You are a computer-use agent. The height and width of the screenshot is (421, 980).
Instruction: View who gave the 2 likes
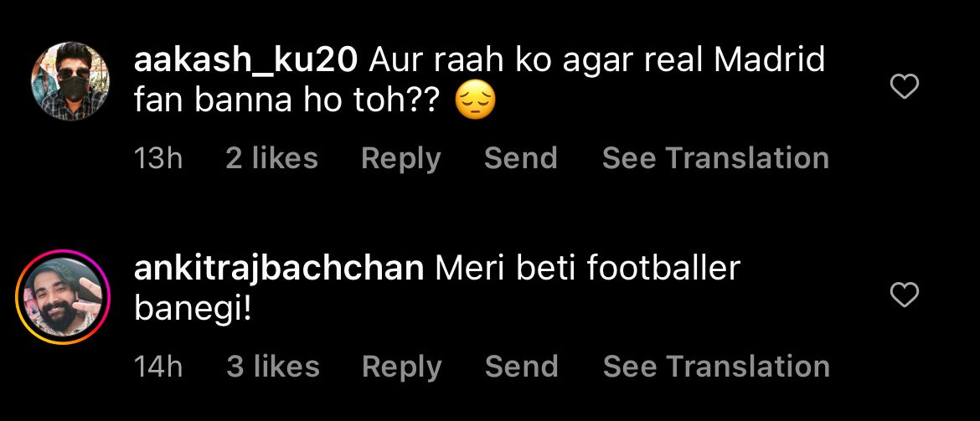click(x=271, y=158)
